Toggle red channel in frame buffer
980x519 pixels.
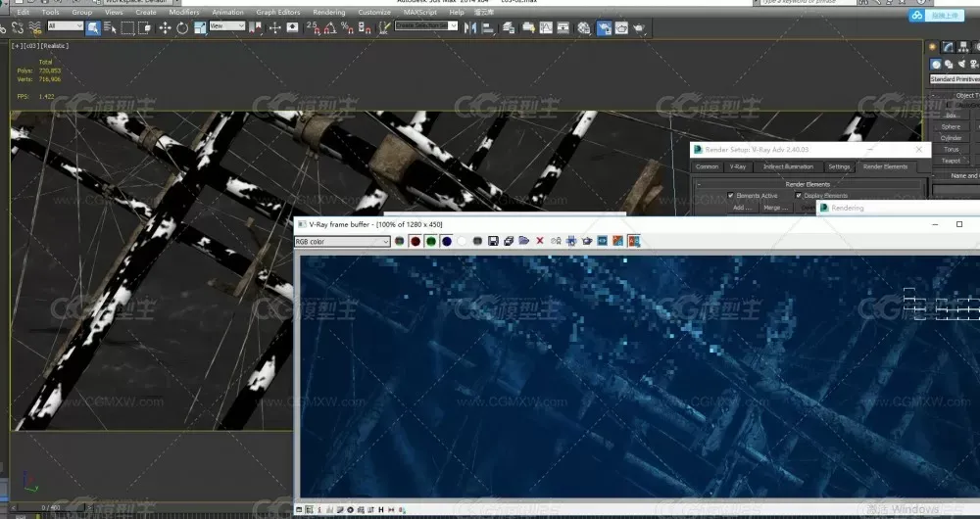click(x=415, y=241)
